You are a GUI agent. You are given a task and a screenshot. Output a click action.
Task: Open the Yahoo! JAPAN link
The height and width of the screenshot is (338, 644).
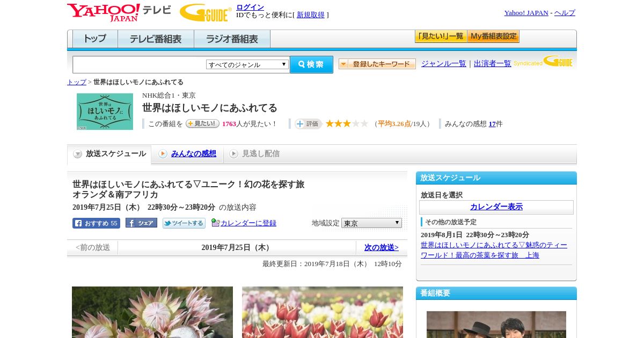(526, 13)
